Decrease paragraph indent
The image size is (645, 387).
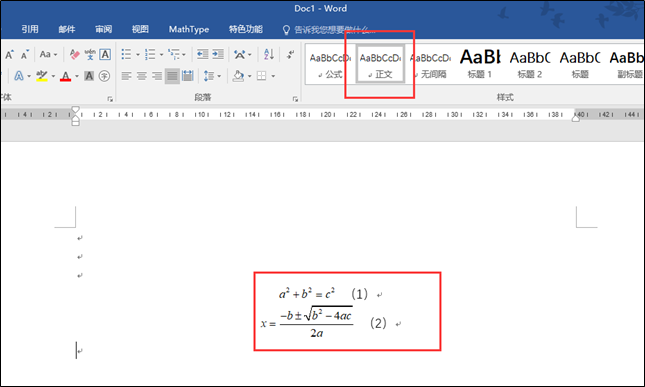coord(202,54)
